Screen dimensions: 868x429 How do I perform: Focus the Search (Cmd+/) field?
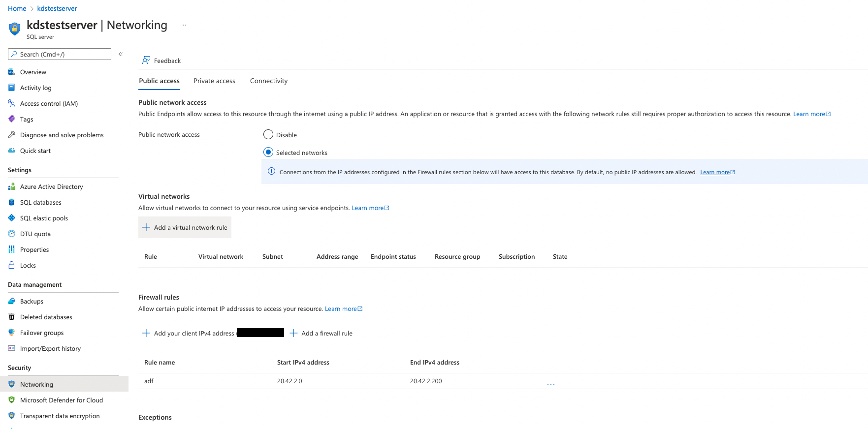(x=60, y=54)
